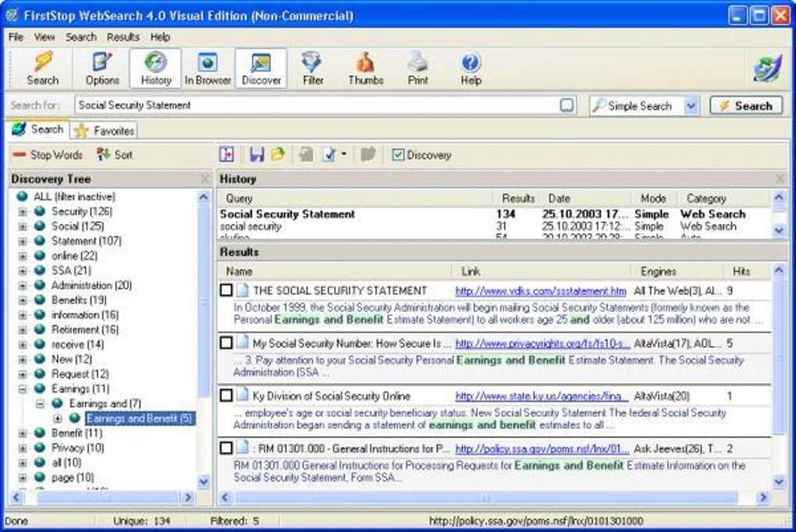796x532 pixels.
Task: Collapse the Earnings and (7) node
Action: (40, 404)
